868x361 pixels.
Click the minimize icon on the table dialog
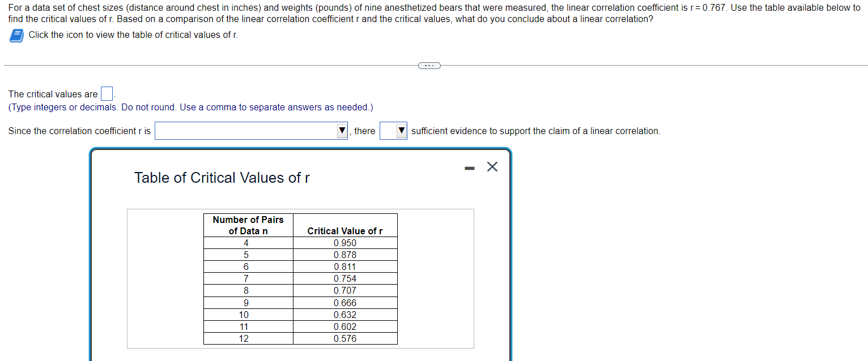click(469, 166)
